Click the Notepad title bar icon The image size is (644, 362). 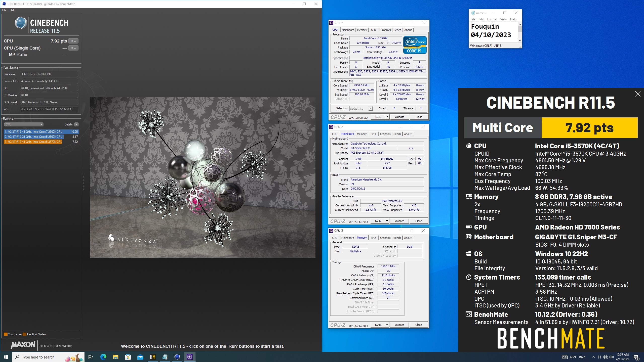click(473, 13)
